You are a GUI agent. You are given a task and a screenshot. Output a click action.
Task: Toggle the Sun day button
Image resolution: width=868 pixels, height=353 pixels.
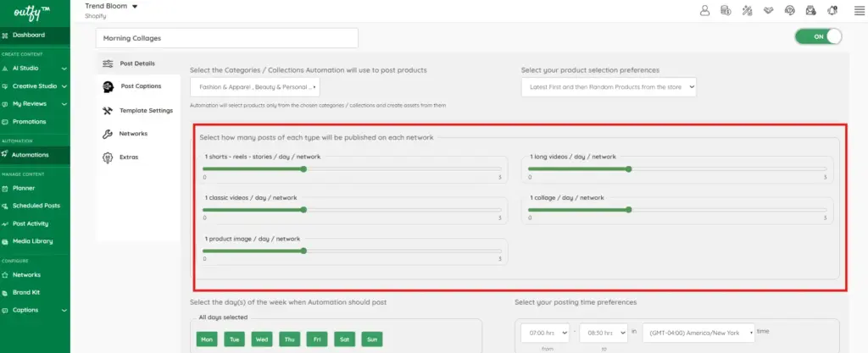pos(372,339)
